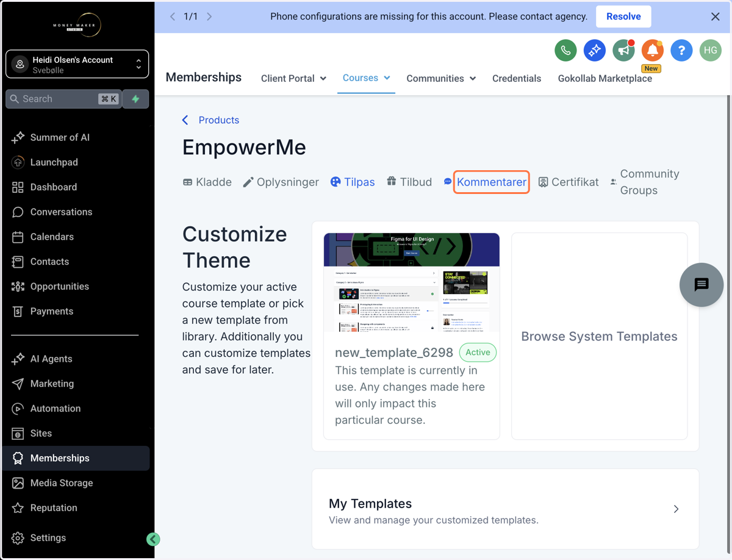Viewport: 732px width, 560px height.
Task: Expand the Communities dropdown
Action: pyautogui.click(x=441, y=79)
